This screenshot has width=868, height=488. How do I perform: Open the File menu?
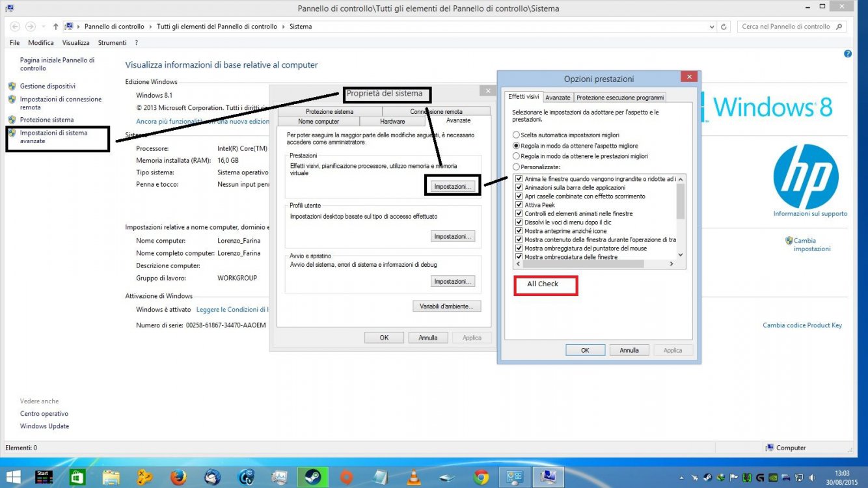point(15,42)
